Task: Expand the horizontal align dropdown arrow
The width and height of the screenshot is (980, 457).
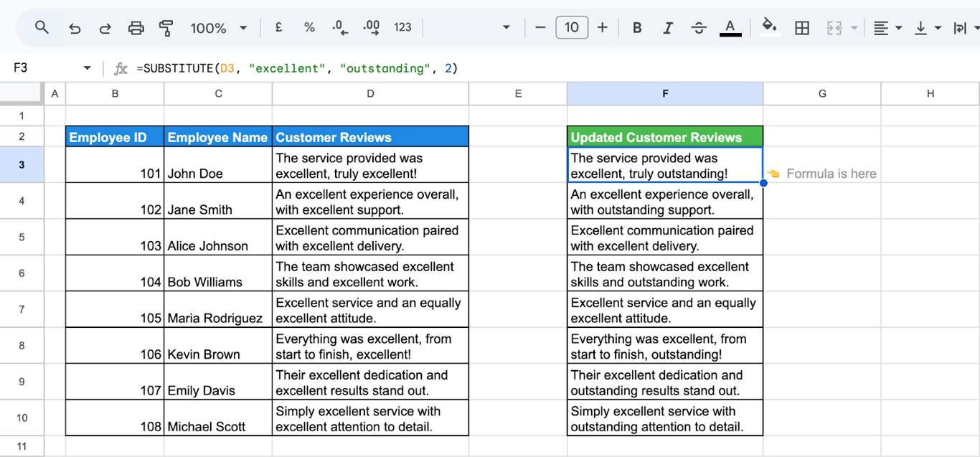Action: pos(898,28)
